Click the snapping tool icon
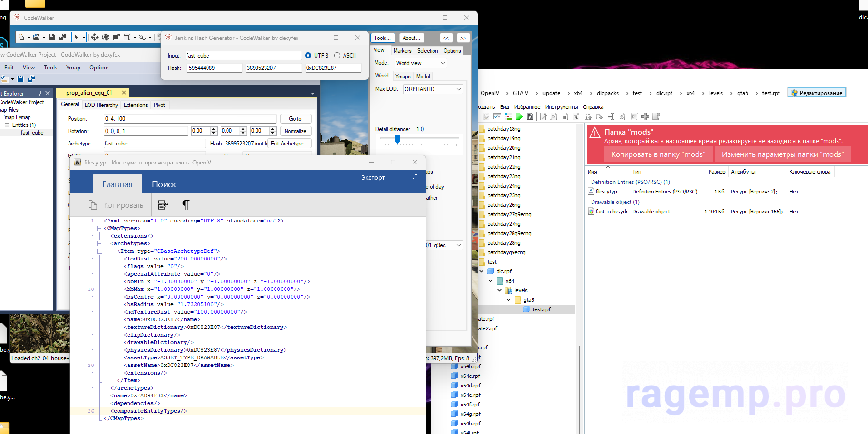 coord(142,37)
